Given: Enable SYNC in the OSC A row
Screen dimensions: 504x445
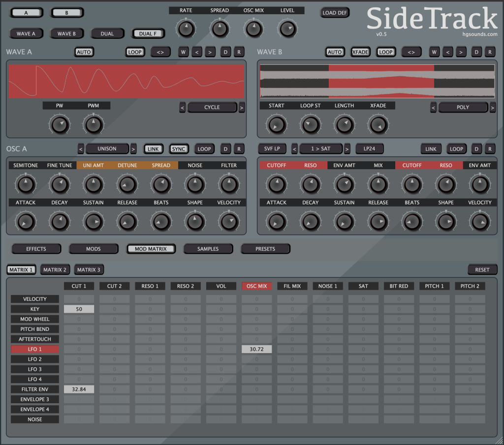Looking at the screenshot, I should coord(179,148).
